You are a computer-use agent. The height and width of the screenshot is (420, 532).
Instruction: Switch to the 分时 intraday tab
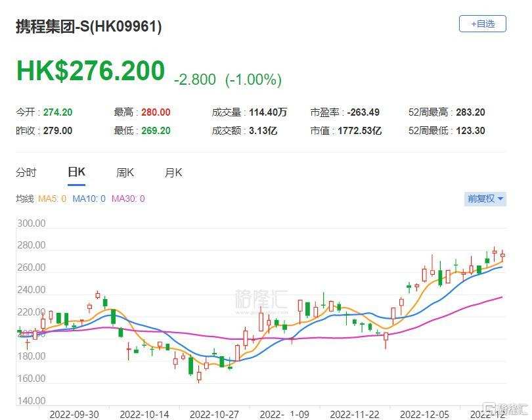point(26,173)
